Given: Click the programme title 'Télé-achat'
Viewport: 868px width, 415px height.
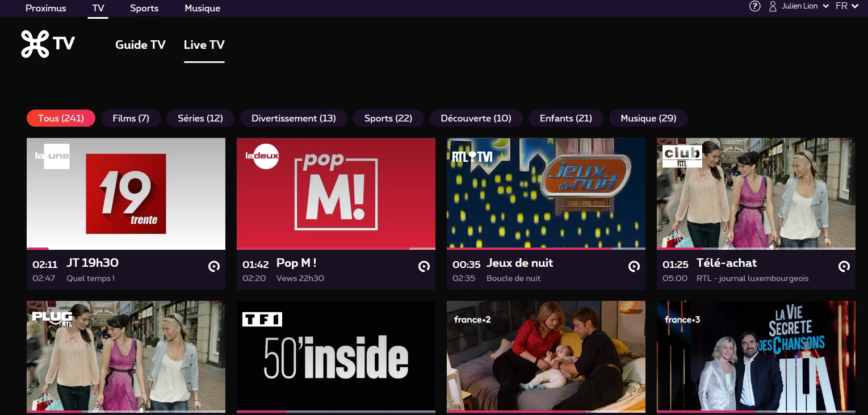Looking at the screenshot, I should click(x=727, y=263).
